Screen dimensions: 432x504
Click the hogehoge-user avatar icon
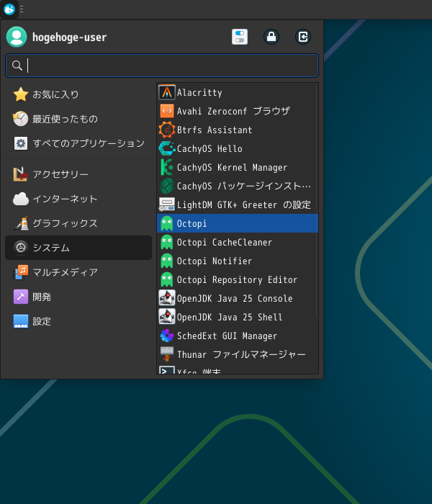coord(17,37)
